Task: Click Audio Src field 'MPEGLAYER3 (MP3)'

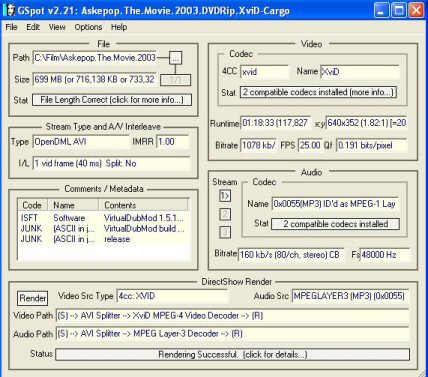Action: pyautogui.click(x=350, y=296)
